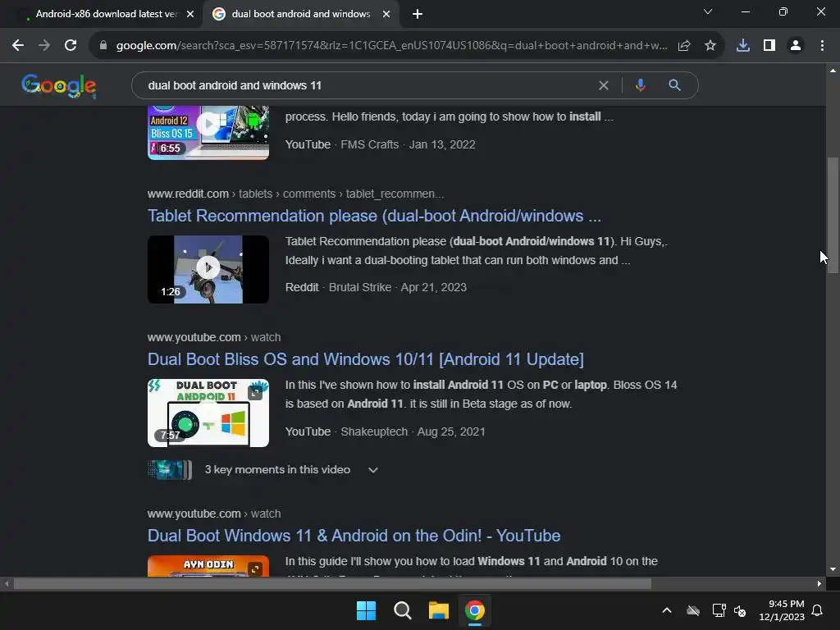The height and width of the screenshot is (630, 840).
Task: Open tab search dropdown arrow
Action: (708, 11)
